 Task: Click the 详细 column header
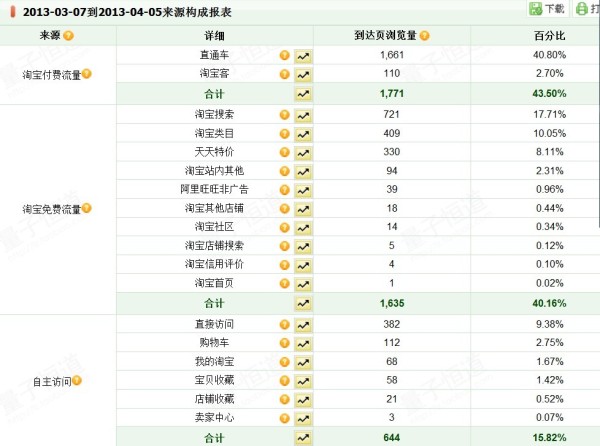tap(214, 36)
